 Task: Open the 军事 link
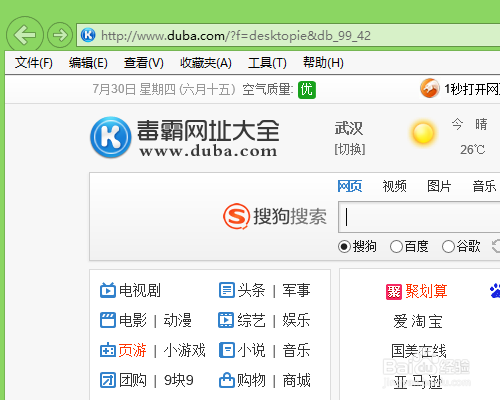coord(296,290)
